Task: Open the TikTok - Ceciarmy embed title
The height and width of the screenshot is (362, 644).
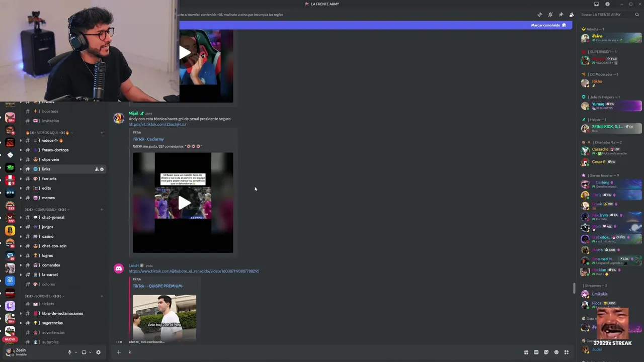Action: (148, 139)
